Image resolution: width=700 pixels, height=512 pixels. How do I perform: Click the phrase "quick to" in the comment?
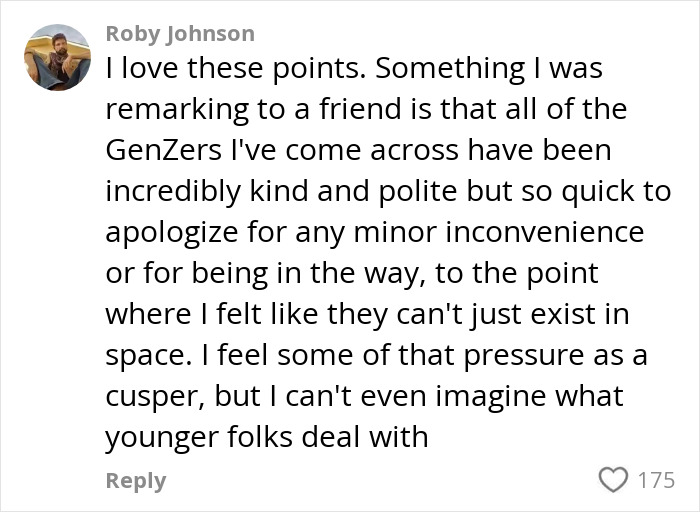(x=617, y=192)
